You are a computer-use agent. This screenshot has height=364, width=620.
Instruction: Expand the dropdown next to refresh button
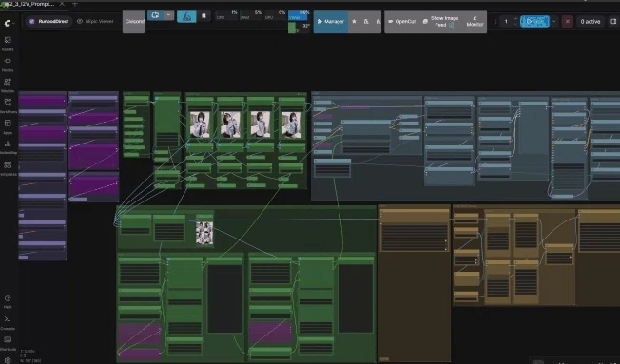[x=169, y=15]
